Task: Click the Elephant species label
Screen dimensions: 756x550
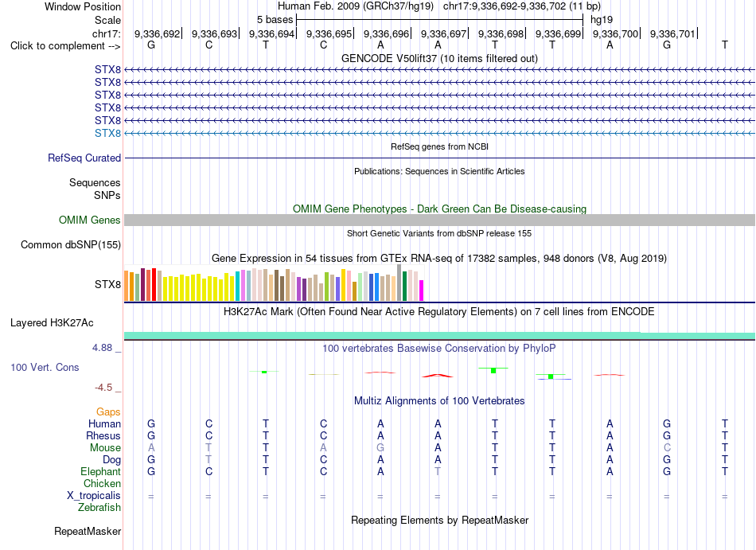Action: click(100, 471)
